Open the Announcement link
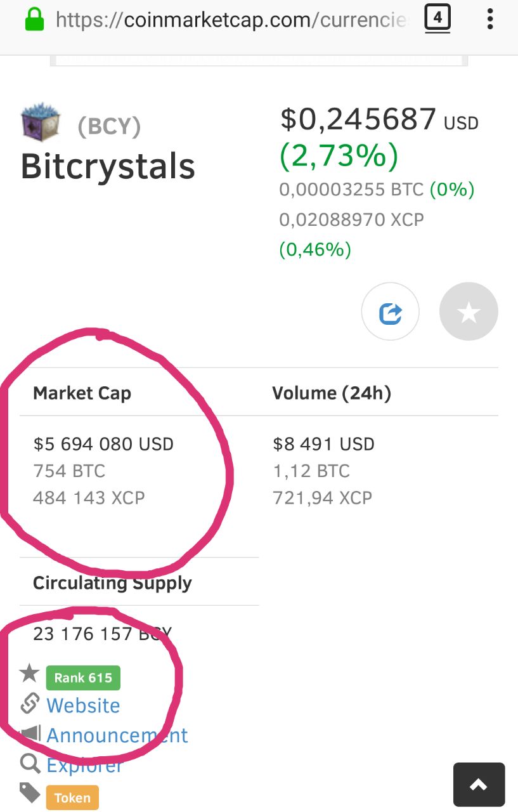 (x=117, y=735)
